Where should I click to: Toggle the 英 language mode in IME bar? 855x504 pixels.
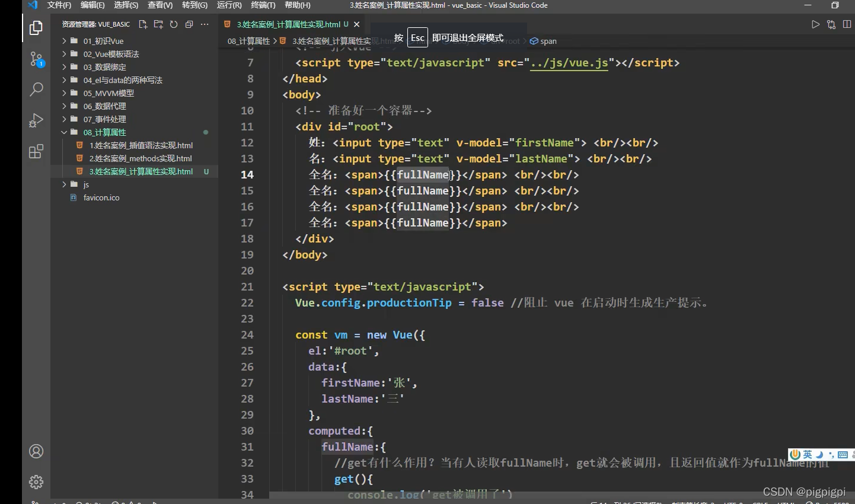pos(808,455)
